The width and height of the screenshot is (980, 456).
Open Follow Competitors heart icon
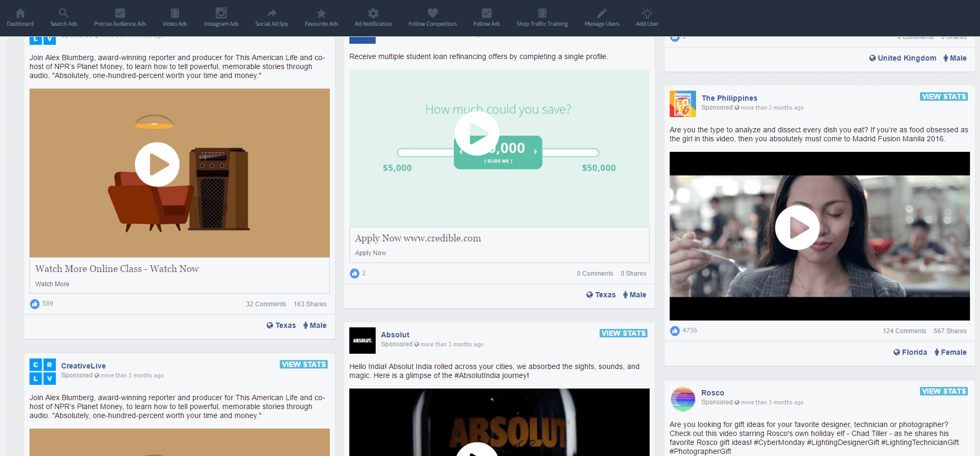pyautogui.click(x=433, y=13)
